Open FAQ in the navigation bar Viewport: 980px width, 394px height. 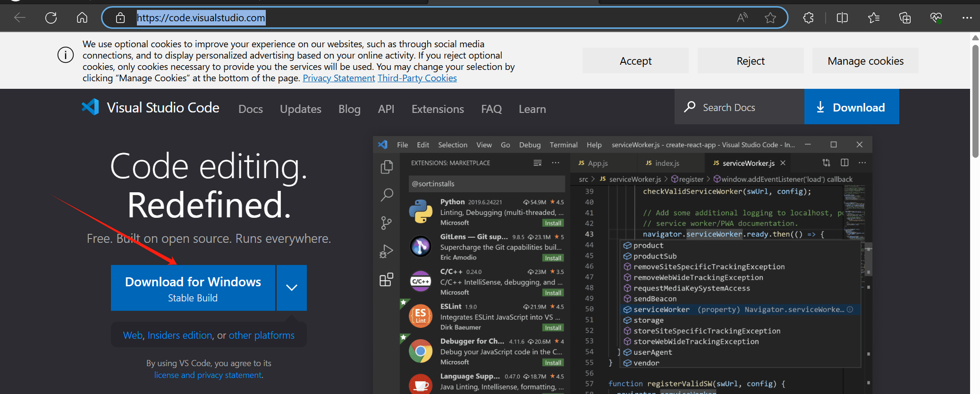(x=491, y=109)
